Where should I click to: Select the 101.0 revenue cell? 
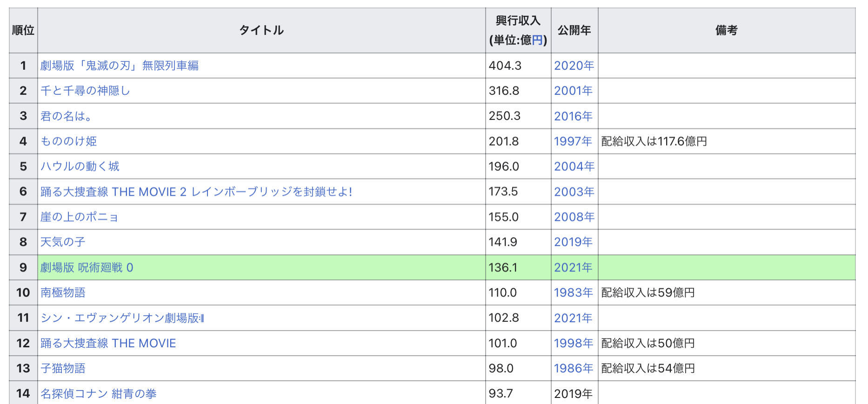point(518,343)
